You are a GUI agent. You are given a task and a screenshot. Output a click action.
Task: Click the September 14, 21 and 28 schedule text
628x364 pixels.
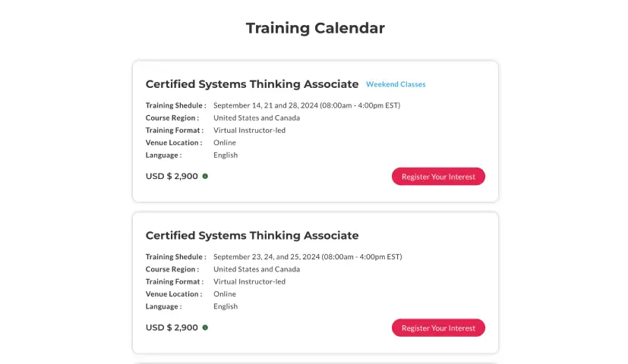306,105
